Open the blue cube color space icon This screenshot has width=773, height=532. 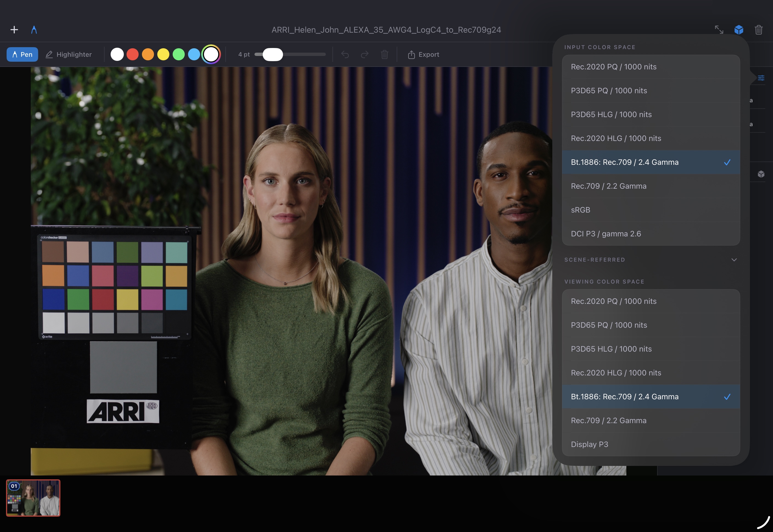tap(739, 30)
